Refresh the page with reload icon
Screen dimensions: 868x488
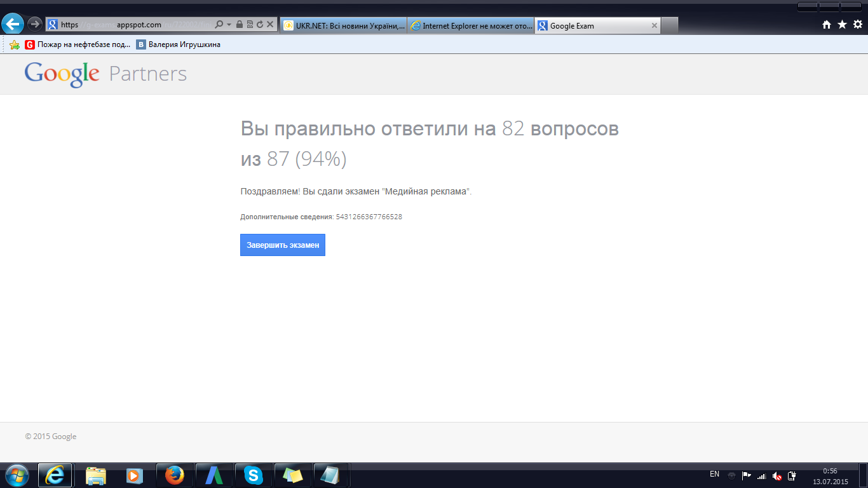coord(259,25)
